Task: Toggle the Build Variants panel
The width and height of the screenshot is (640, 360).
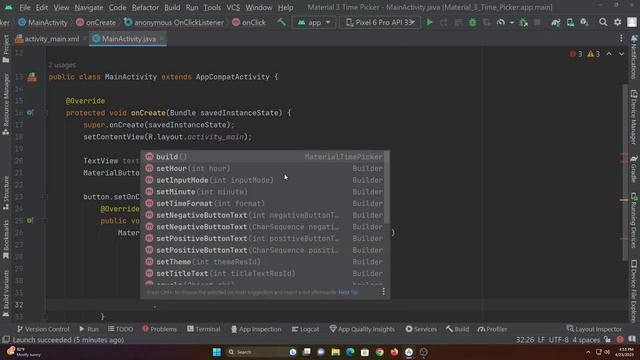Action: pos(6,293)
